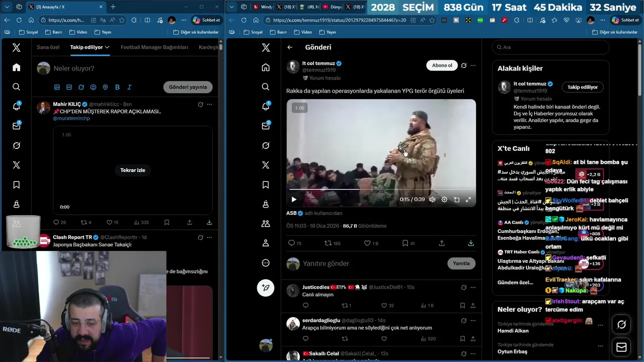Screen dimensions: 644x362
Task: Switch to the Sana özel tab
Action: tap(48, 47)
